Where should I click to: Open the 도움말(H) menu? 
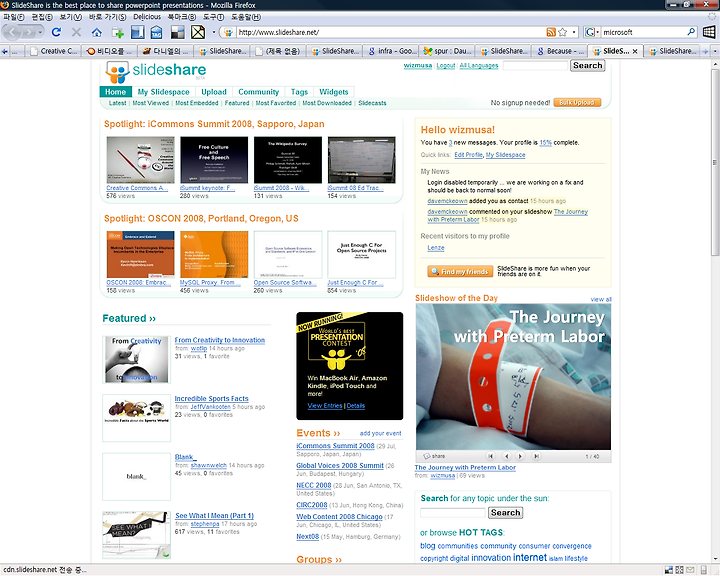246,17
